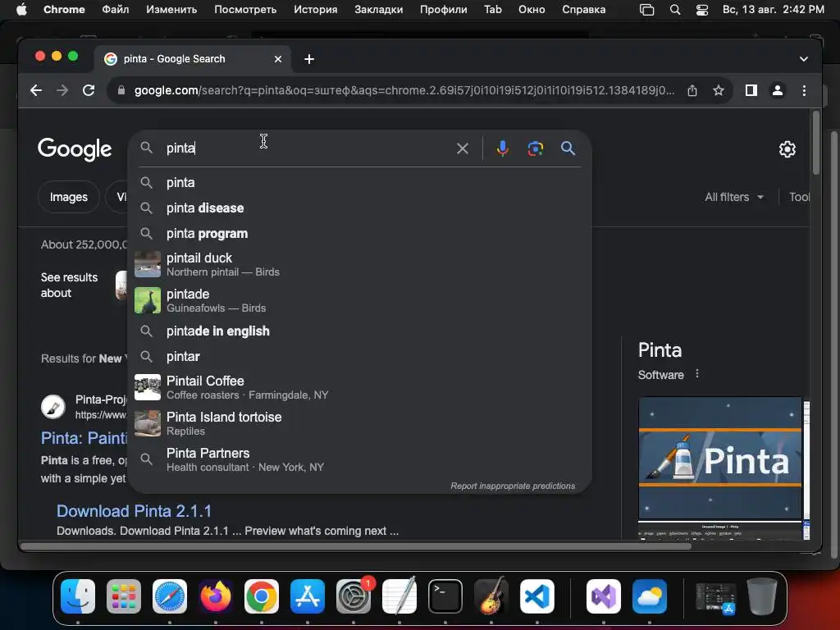The width and height of the screenshot is (840, 630).
Task: Launch Visual Studio Code from the Dock
Action: [x=536, y=596]
